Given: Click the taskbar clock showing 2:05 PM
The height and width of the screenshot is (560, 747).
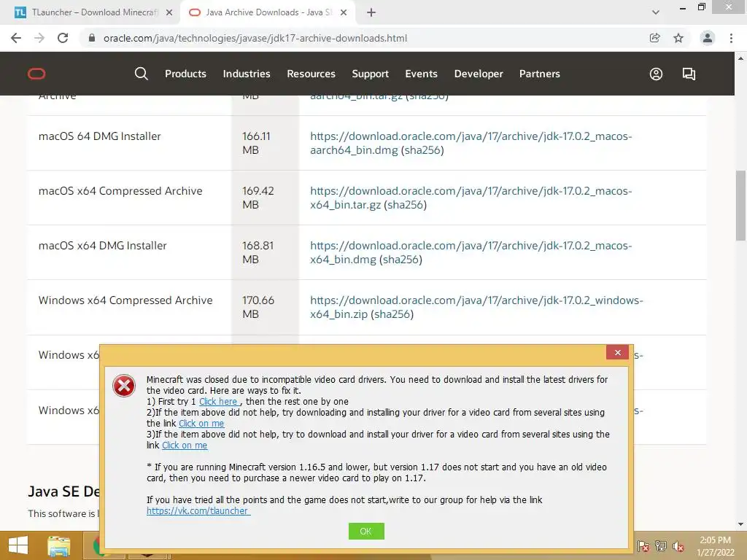Looking at the screenshot, I should point(715,546).
